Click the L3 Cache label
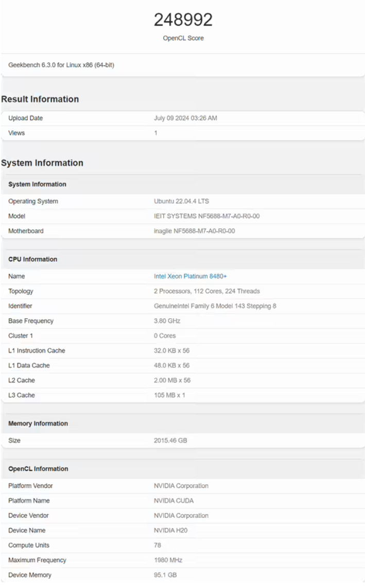 pos(21,395)
